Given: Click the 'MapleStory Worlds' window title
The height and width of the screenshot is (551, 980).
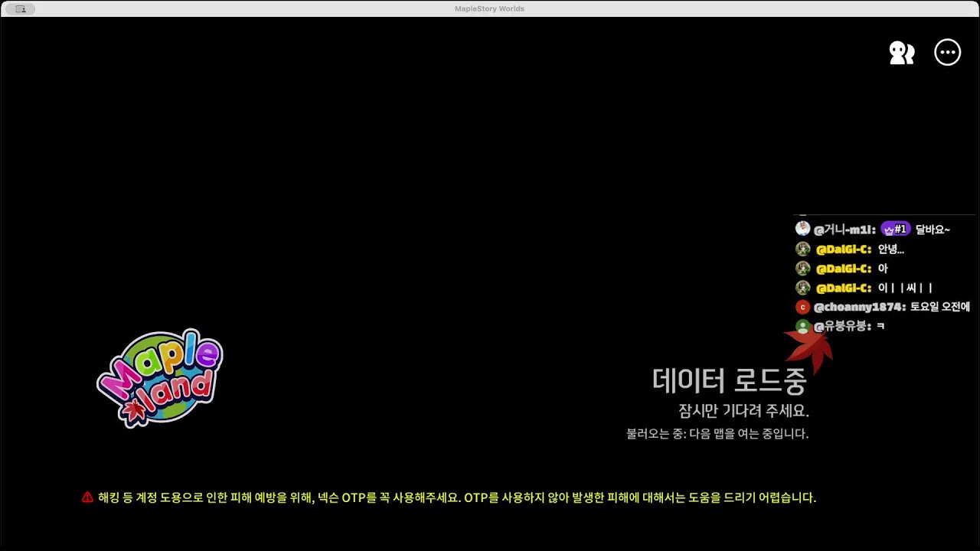Looking at the screenshot, I should coord(489,8).
